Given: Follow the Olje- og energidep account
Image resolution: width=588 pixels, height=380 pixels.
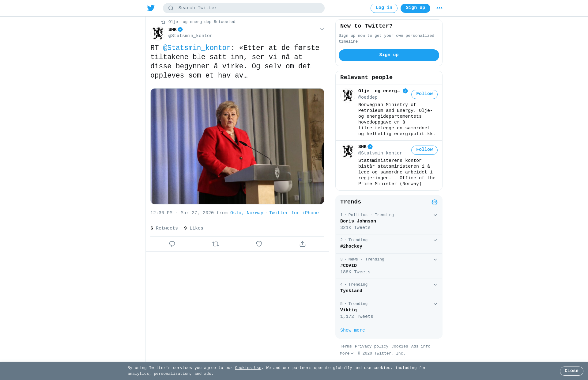Looking at the screenshot, I should (x=424, y=94).
